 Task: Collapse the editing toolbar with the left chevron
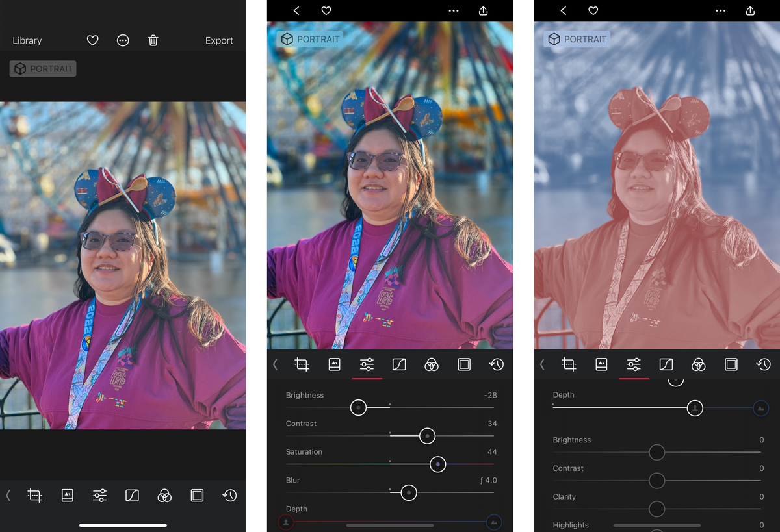[x=274, y=364]
